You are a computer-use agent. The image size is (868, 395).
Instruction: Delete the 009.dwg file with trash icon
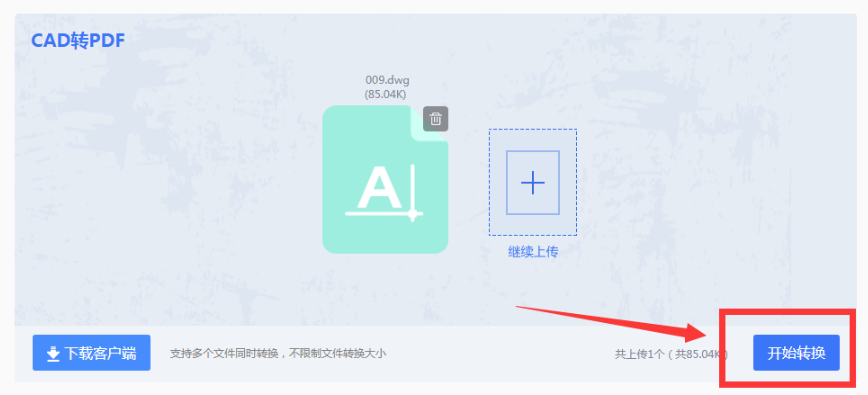tap(436, 119)
